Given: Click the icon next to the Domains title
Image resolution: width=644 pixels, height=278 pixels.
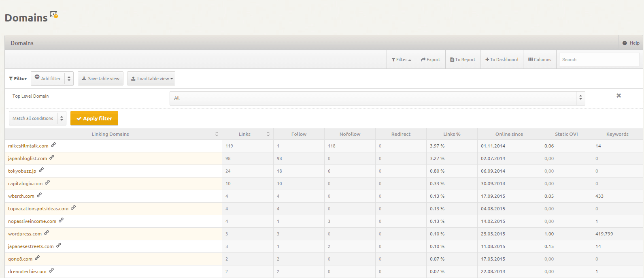Looking at the screenshot, I should point(54,15).
